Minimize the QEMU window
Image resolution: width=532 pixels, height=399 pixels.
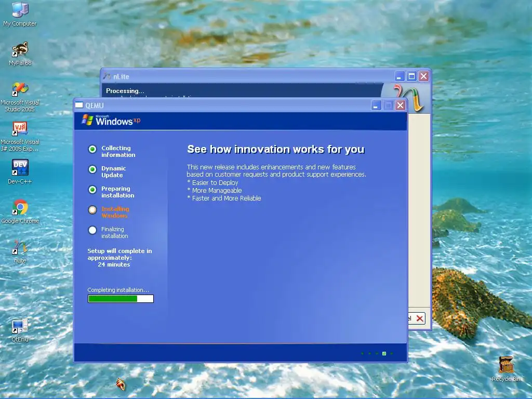coord(376,105)
